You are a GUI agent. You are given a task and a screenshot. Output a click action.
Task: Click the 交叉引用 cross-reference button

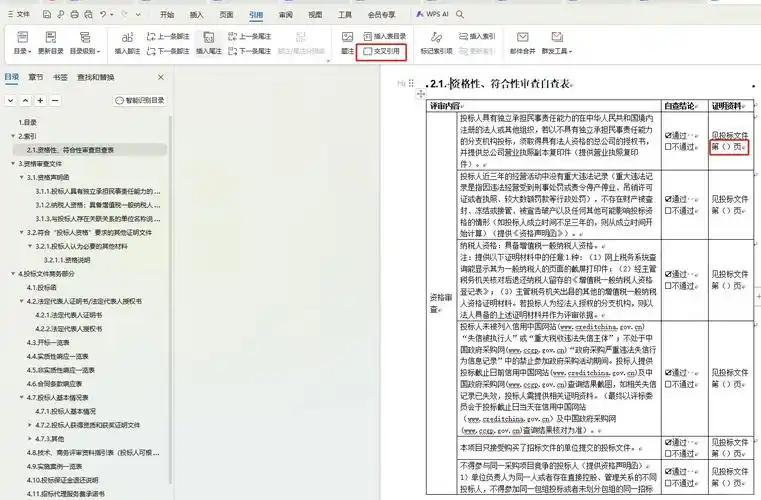381,51
